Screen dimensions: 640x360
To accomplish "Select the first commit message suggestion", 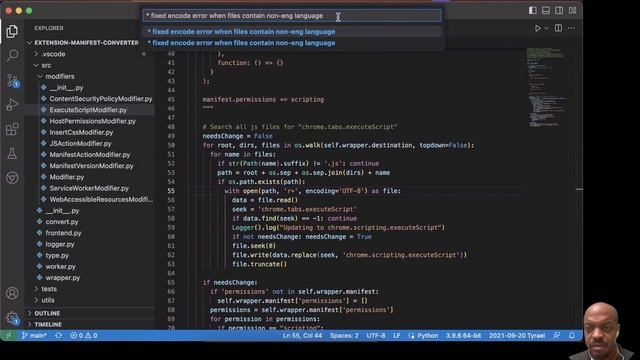I will point(292,31).
